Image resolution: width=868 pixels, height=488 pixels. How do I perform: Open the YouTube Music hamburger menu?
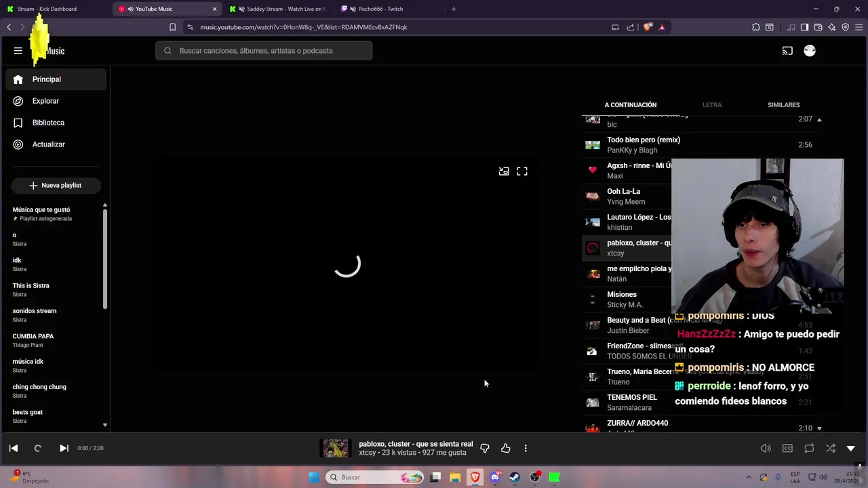click(18, 51)
